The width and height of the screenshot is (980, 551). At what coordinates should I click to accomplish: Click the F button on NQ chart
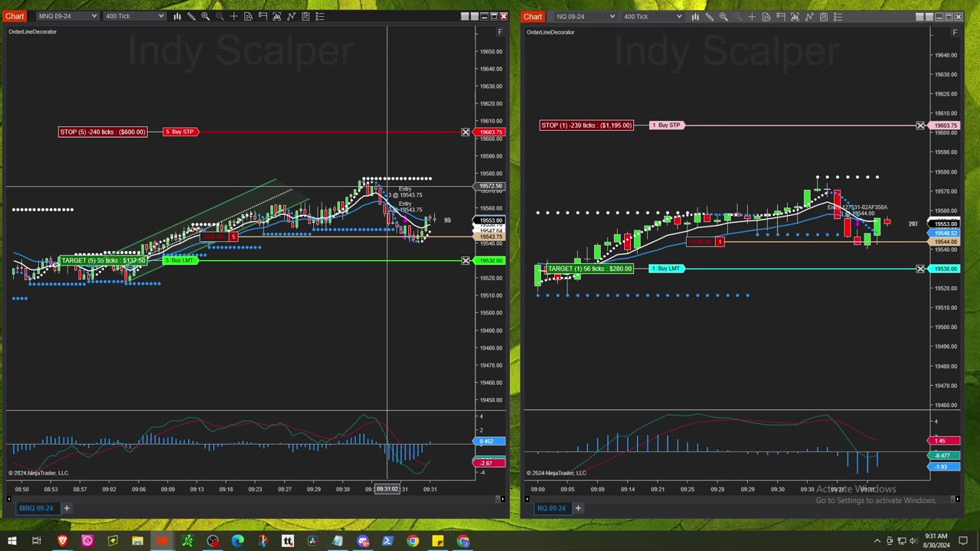click(955, 32)
